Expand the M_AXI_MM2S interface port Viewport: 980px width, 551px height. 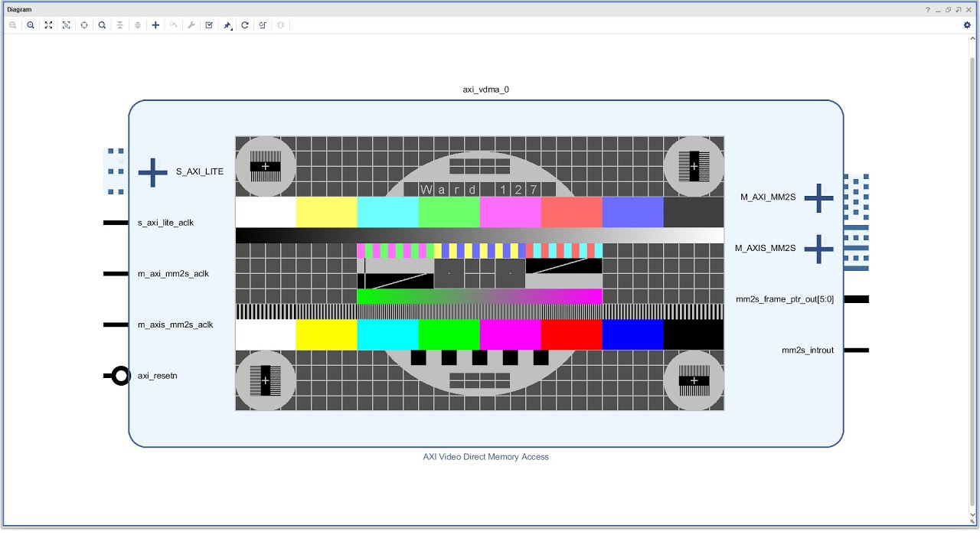[818, 198]
